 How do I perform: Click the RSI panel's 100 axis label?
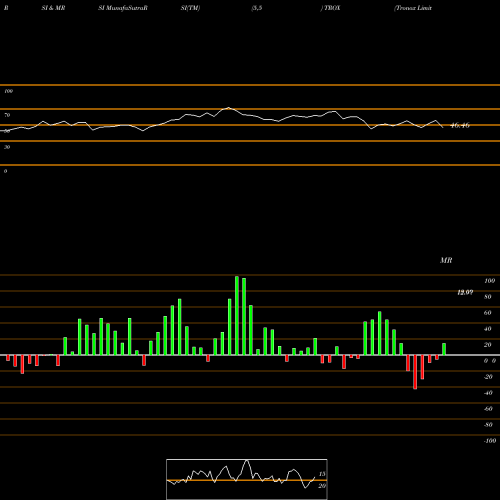pos(8,91)
